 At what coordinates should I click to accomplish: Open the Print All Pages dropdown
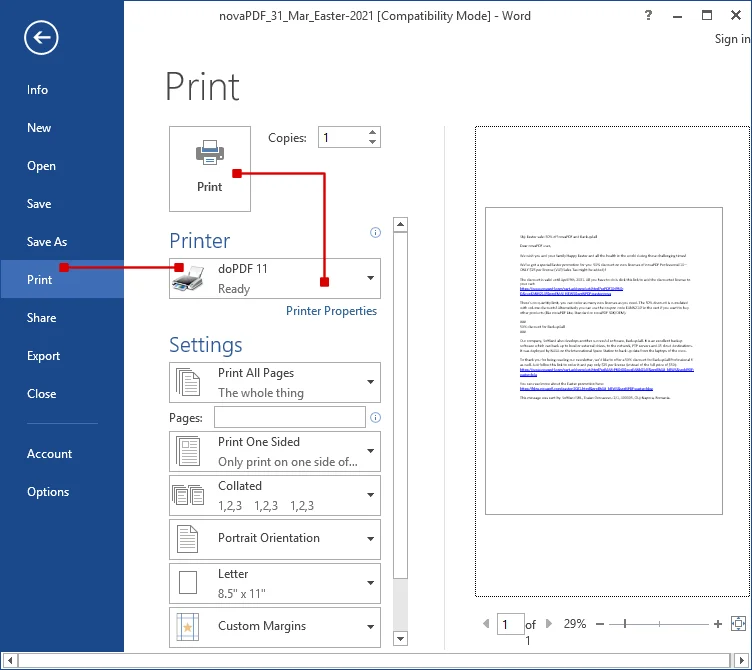coord(275,383)
